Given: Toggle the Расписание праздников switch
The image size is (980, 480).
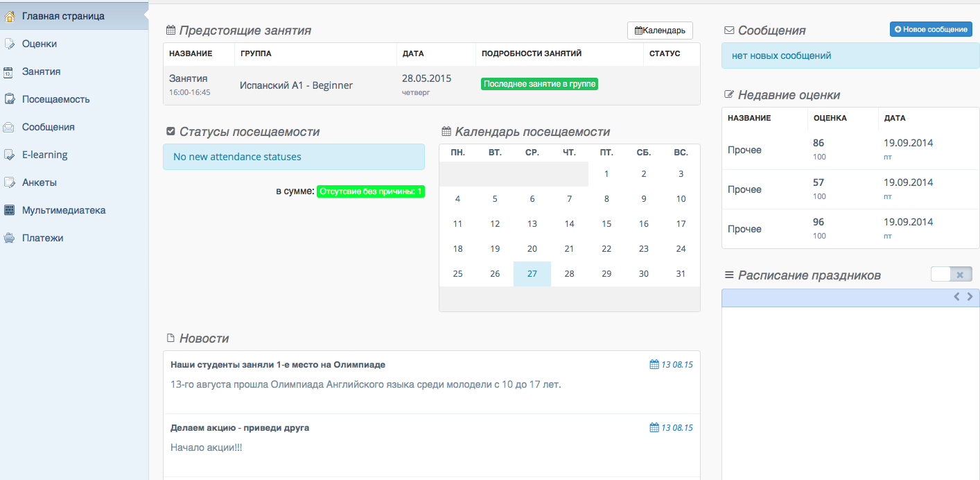Looking at the screenshot, I should (951, 275).
